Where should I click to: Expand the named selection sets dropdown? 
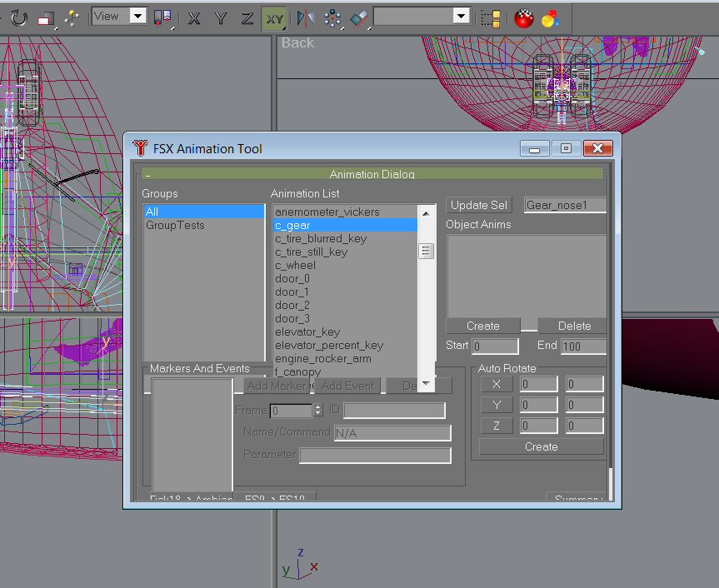461,17
